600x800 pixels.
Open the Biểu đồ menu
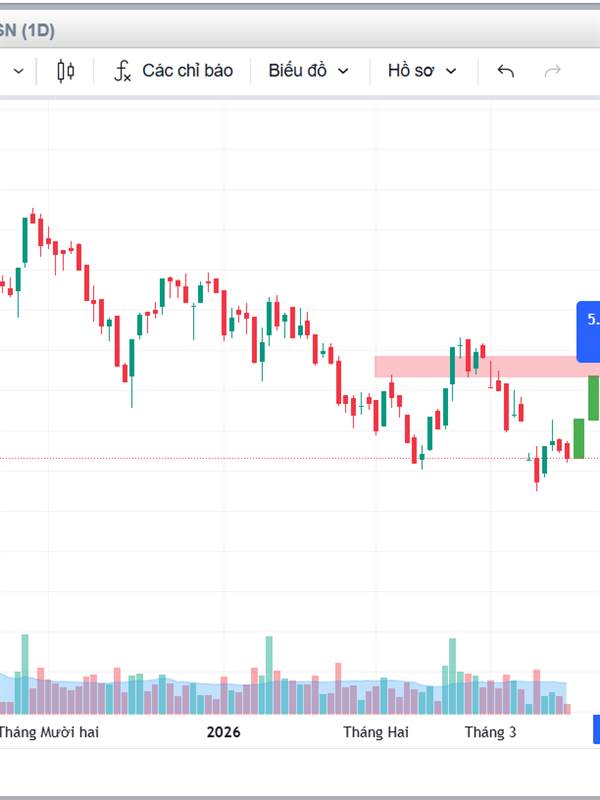pos(297,71)
